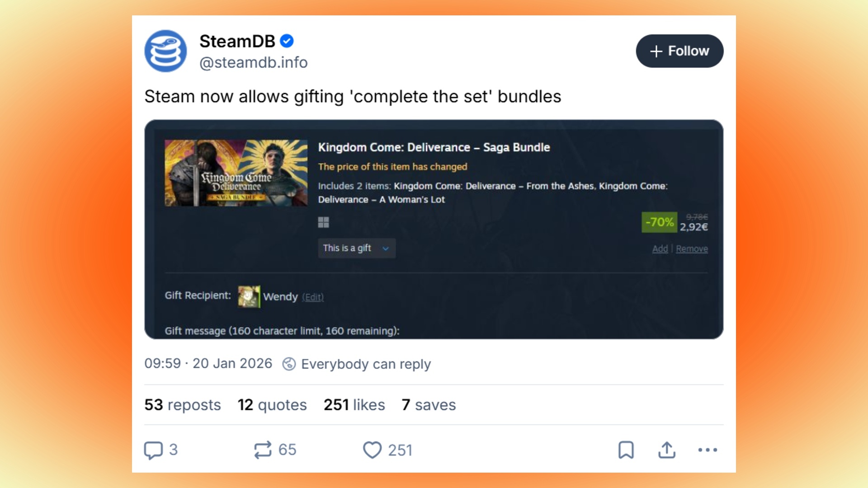Like the post with the heart icon

click(373, 450)
